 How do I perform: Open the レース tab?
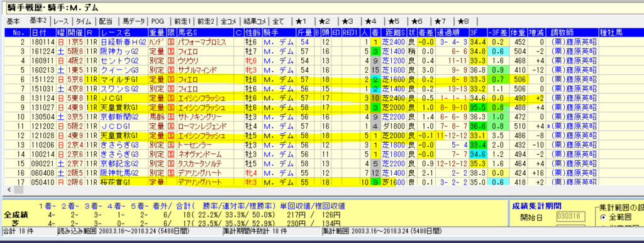pyautogui.click(x=62, y=21)
